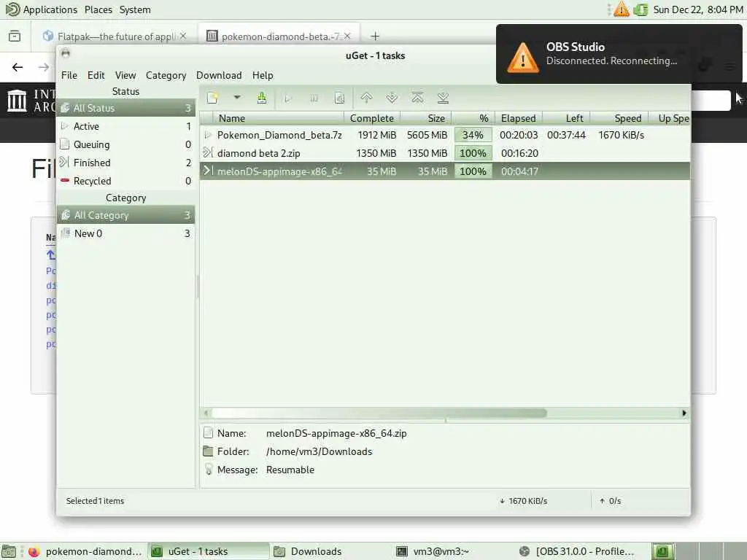Open the Download menu
The height and width of the screenshot is (560, 747).
(x=219, y=75)
